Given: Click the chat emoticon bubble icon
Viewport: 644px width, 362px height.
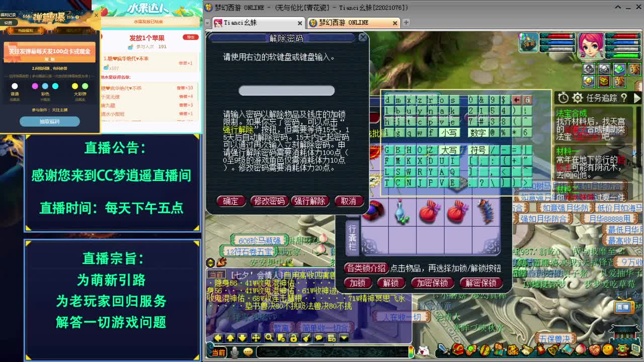Looking at the screenshot, I should coord(248,352).
